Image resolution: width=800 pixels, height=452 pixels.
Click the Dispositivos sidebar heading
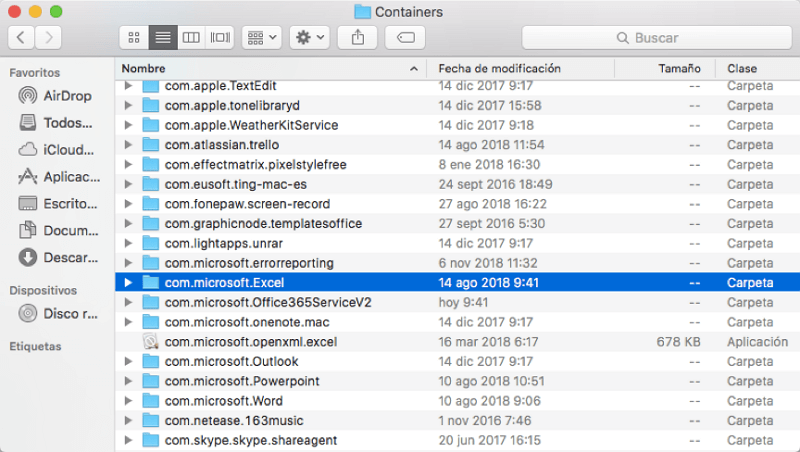click(x=43, y=290)
